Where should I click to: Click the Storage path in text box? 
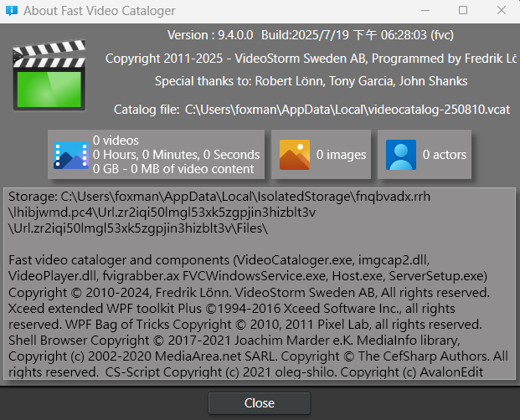tap(219, 213)
